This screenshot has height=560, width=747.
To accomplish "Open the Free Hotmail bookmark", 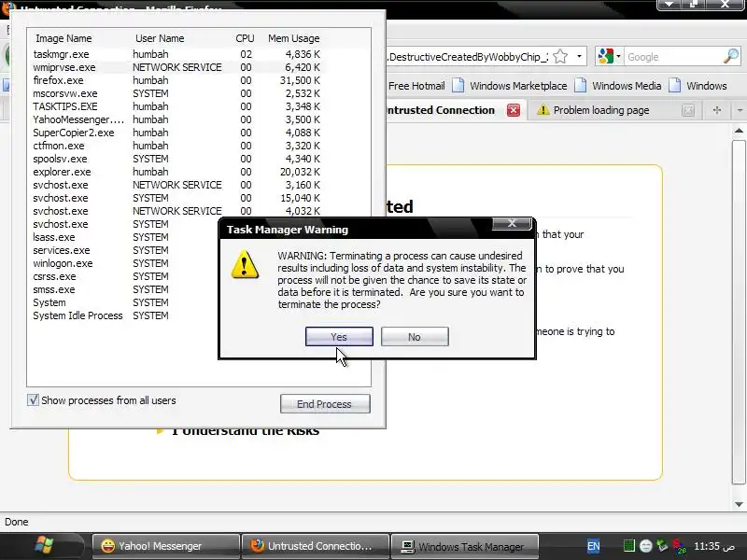I will pyautogui.click(x=416, y=86).
